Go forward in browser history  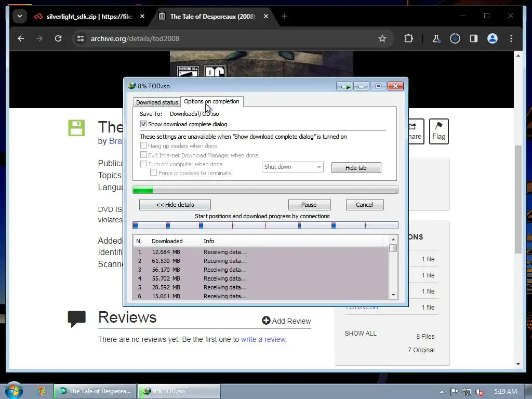[x=39, y=38]
